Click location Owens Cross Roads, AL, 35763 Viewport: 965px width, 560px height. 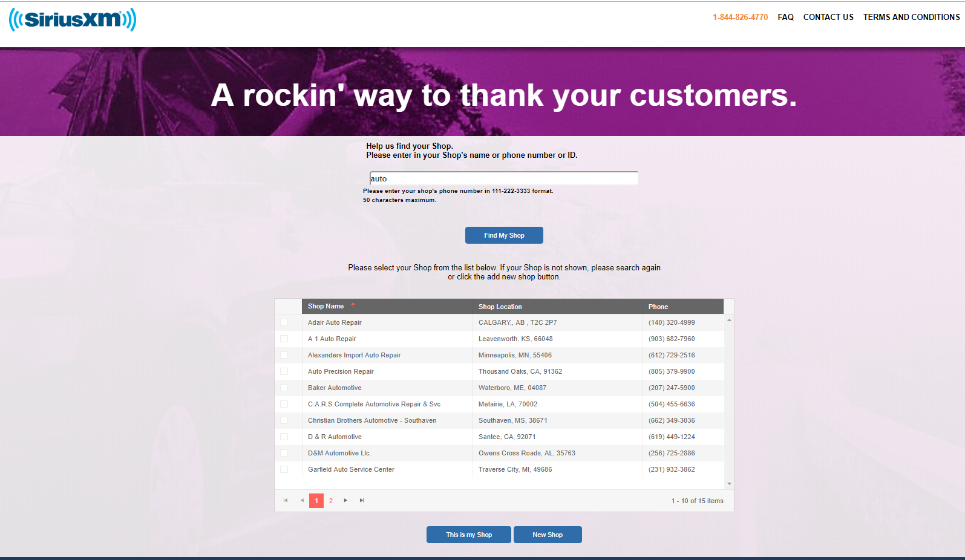(527, 453)
